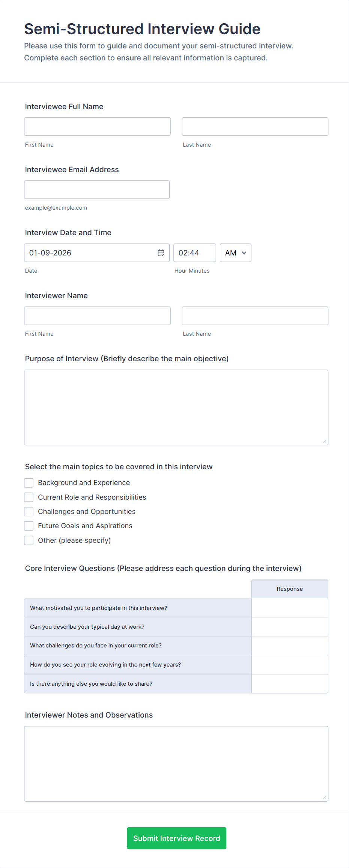
Task: Click the Submit Interview Record button
Action: click(x=176, y=838)
